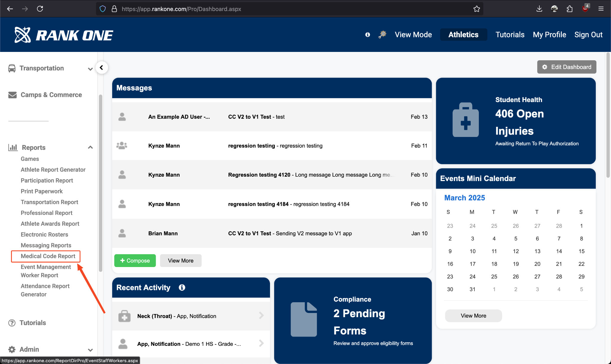Reload the page with the refresh icon
This screenshot has width=611, height=364.
coord(40,9)
